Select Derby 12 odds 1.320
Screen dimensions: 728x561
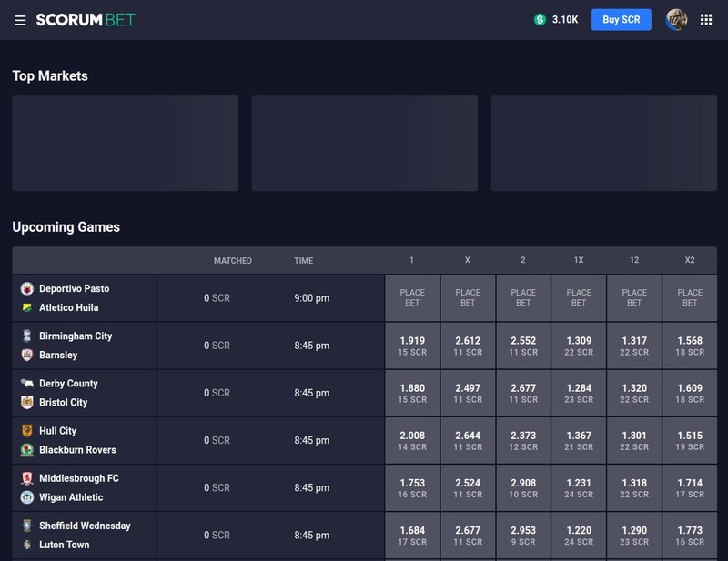tap(634, 393)
